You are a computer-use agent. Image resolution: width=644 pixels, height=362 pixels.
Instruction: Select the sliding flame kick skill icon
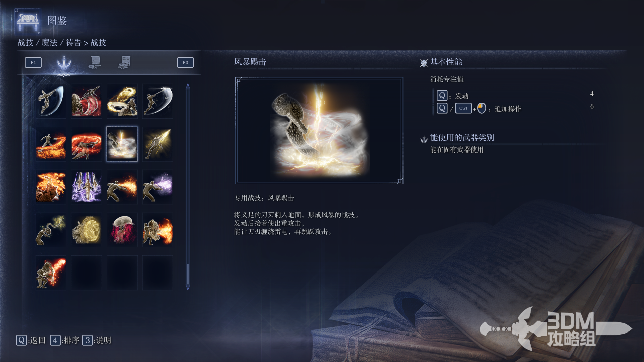(51, 144)
